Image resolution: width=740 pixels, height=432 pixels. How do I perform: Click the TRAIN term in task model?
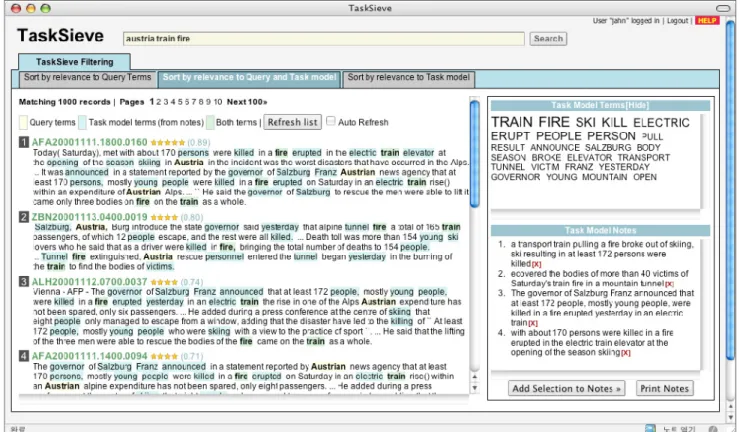point(512,122)
